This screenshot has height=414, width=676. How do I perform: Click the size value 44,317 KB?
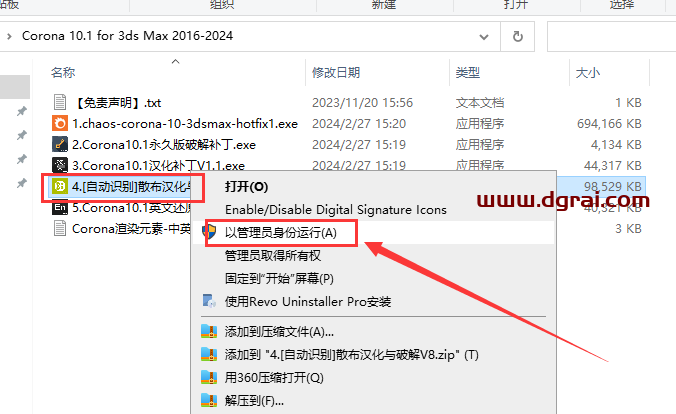click(x=613, y=166)
